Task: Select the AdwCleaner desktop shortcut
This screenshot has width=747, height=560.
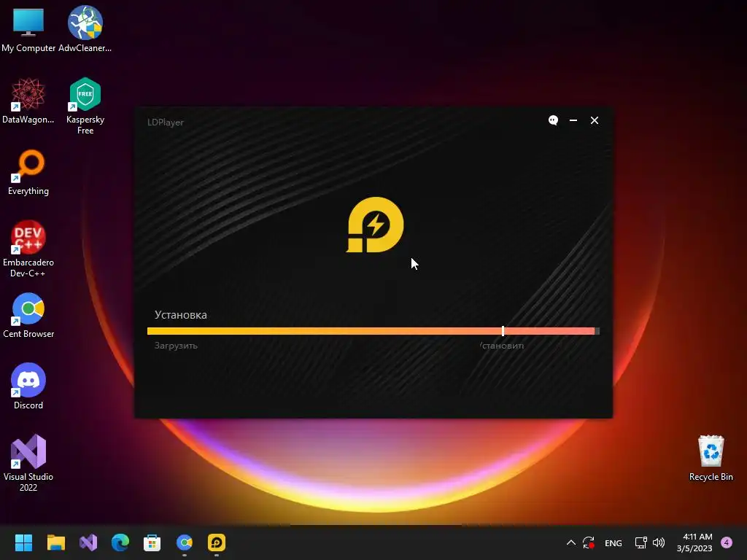Action: (85, 29)
